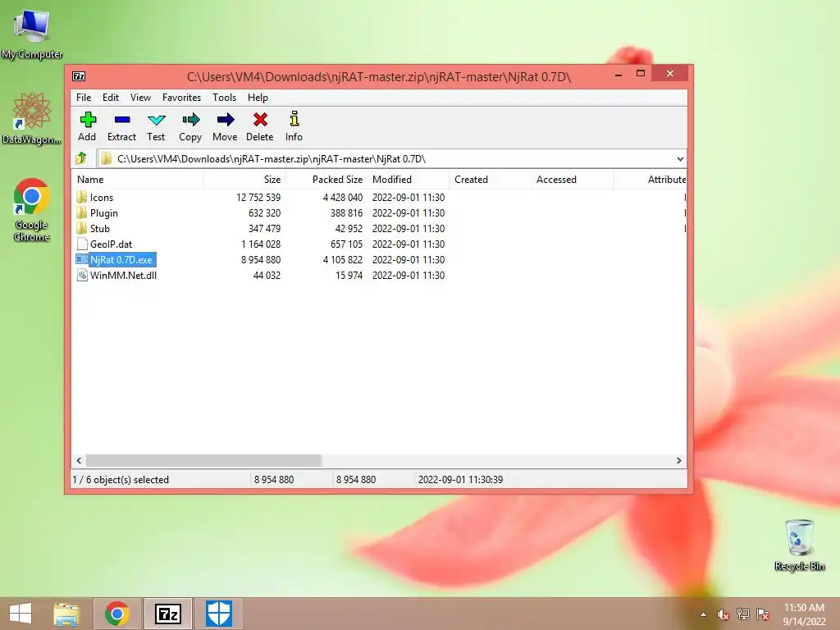This screenshot has height=630, width=840.
Task: Open Windows Defender shield in the taskbar
Action: (219, 614)
